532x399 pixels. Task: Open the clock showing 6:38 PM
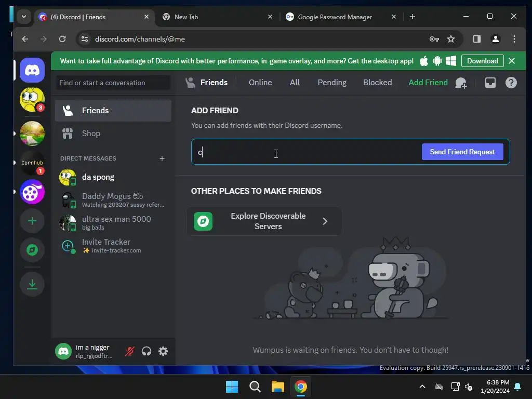495,387
